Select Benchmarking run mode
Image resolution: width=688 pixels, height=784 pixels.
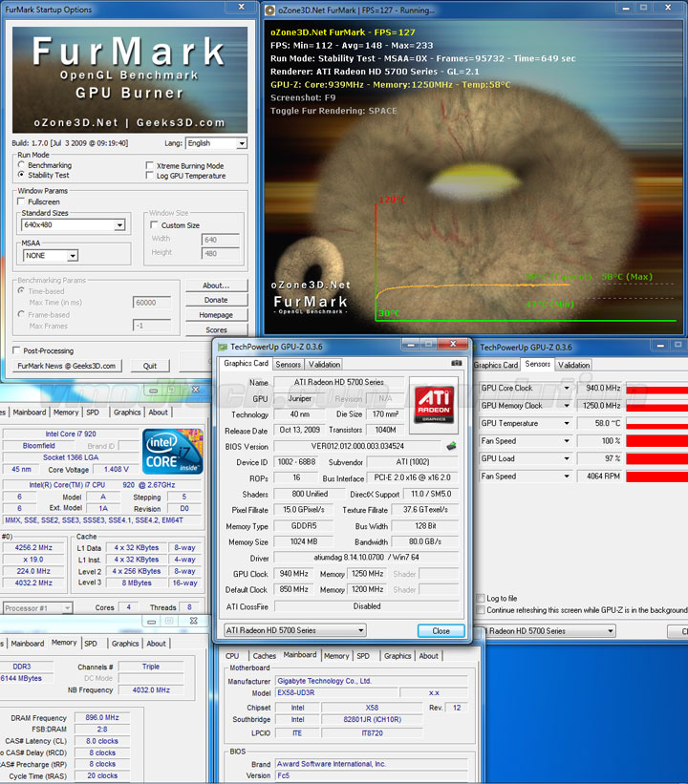(x=21, y=164)
